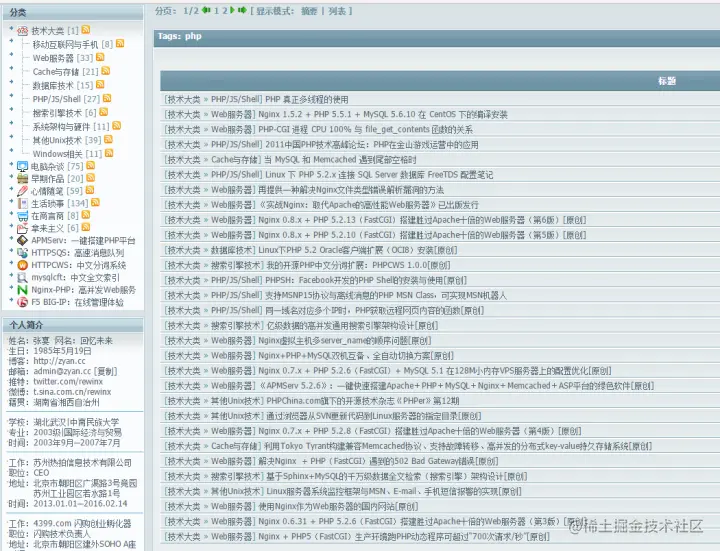Screen dimensions: 720x551
Task: Open 移动互联网与手机 category
Action: [65, 45]
